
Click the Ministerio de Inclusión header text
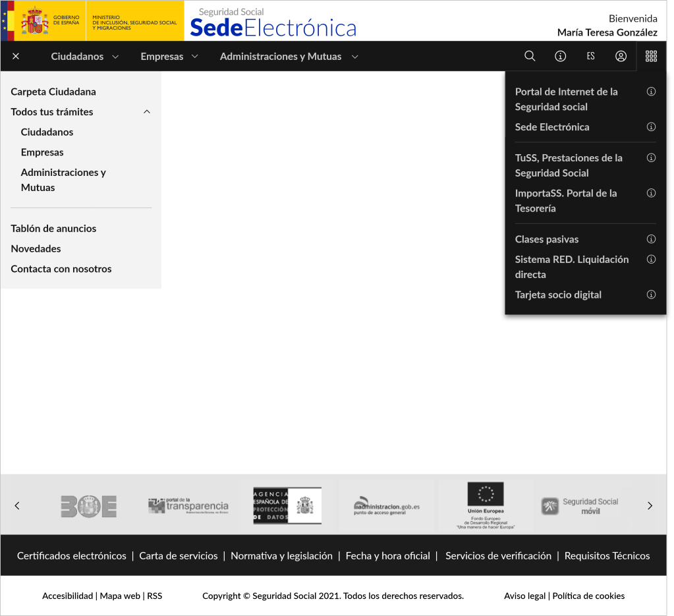(x=134, y=23)
